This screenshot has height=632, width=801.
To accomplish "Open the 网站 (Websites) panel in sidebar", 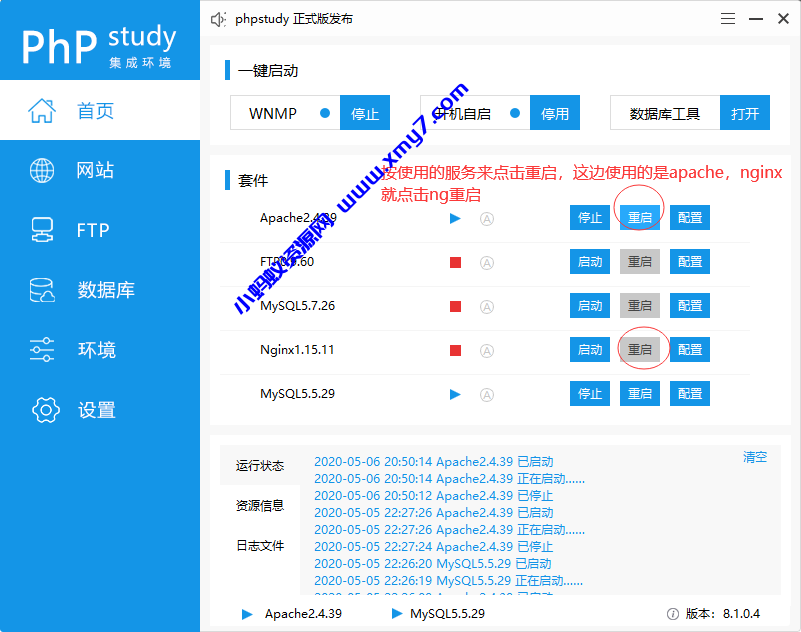I will click(95, 170).
